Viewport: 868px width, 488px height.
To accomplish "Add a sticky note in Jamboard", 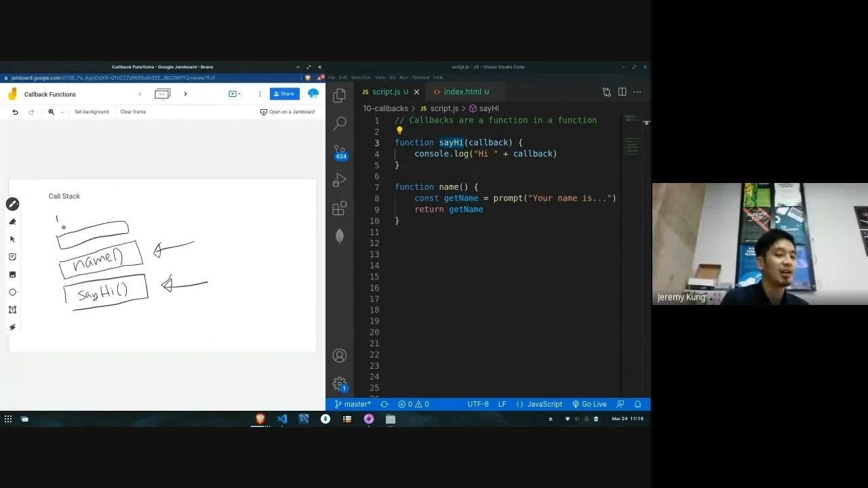I will pos(12,256).
